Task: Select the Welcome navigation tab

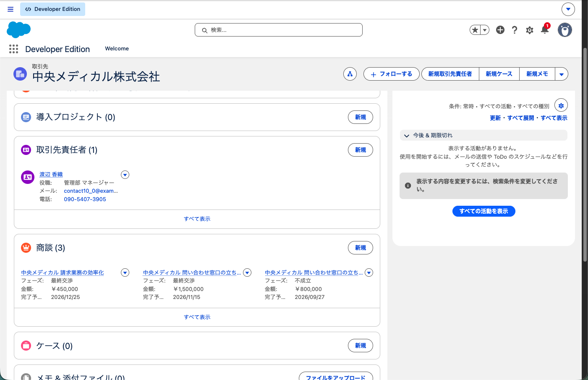Action: tap(117, 49)
